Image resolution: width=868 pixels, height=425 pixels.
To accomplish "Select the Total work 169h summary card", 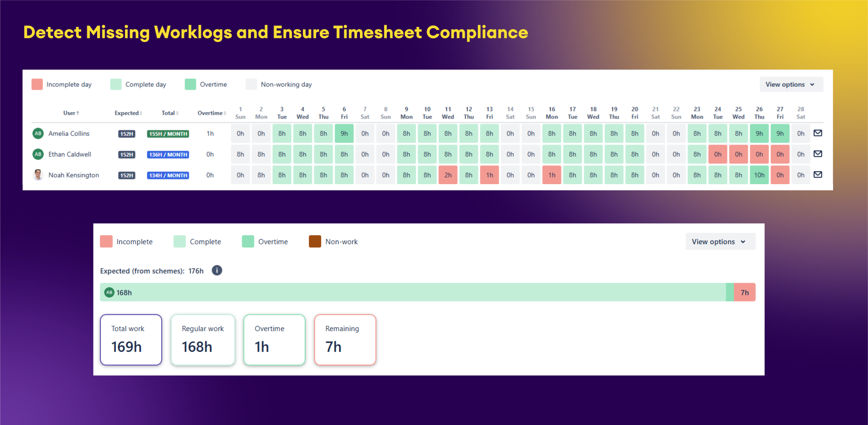I will [131, 340].
